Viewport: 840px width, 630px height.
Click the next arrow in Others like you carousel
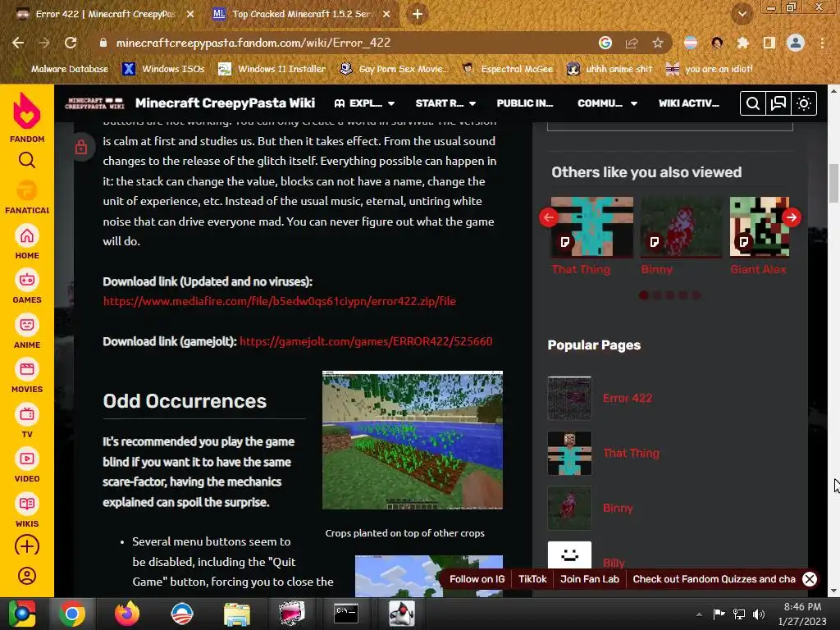click(x=792, y=217)
